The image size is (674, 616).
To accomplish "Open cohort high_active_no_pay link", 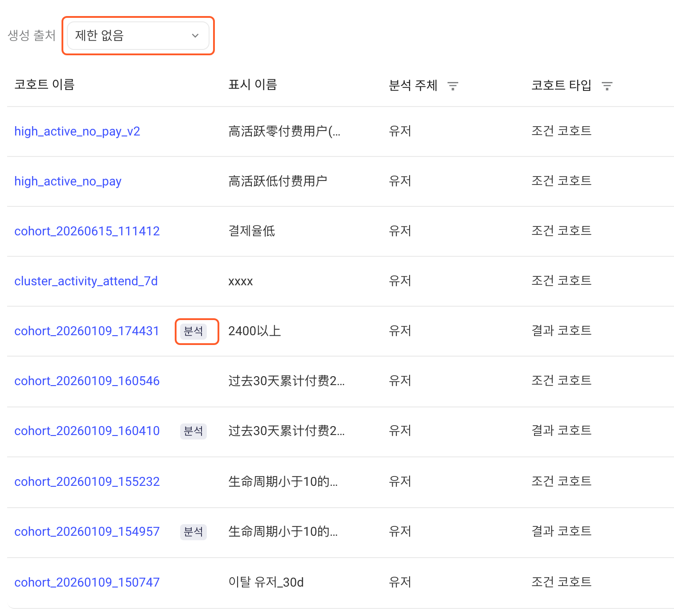I will (x=68, y=181).
